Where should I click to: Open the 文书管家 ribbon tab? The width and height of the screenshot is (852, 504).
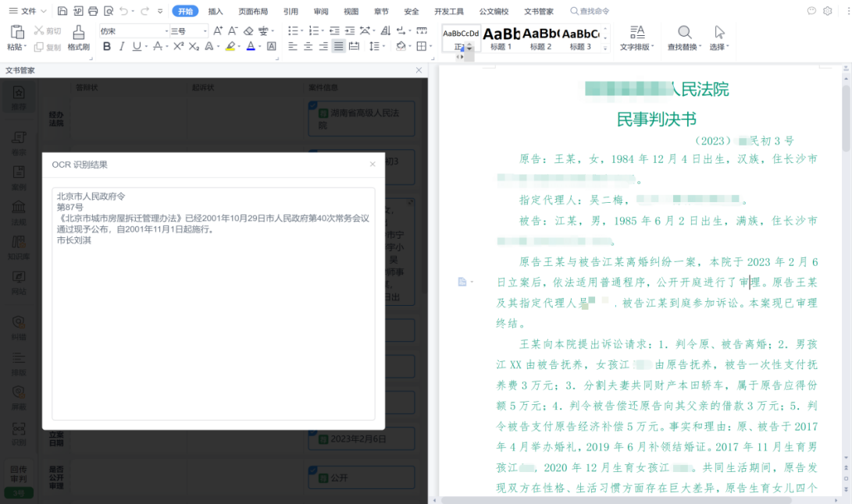[x=539, y=11]
